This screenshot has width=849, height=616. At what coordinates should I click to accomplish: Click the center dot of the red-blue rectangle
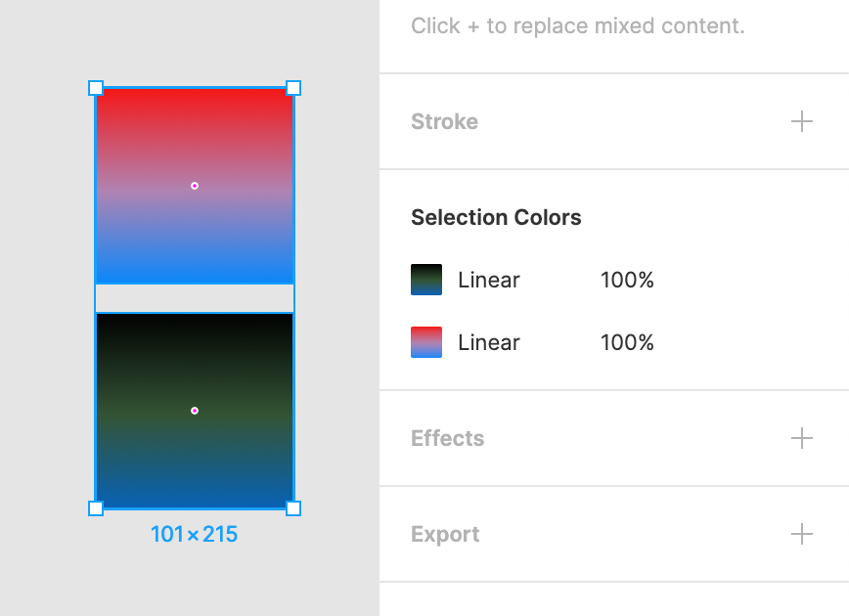(195, 186)
